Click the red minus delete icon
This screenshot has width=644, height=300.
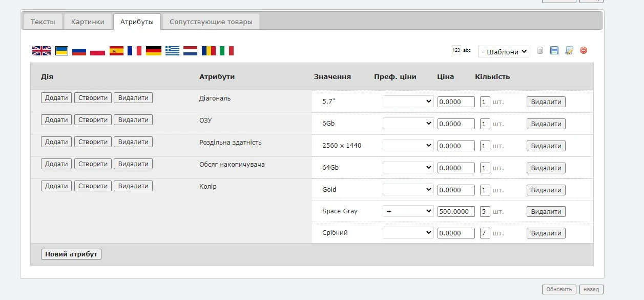coord(583,50)
